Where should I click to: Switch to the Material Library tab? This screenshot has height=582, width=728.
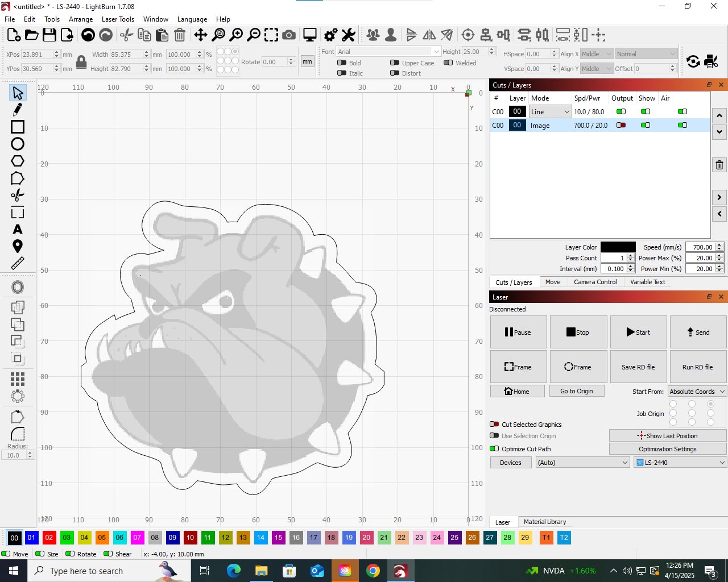[544, 522]
